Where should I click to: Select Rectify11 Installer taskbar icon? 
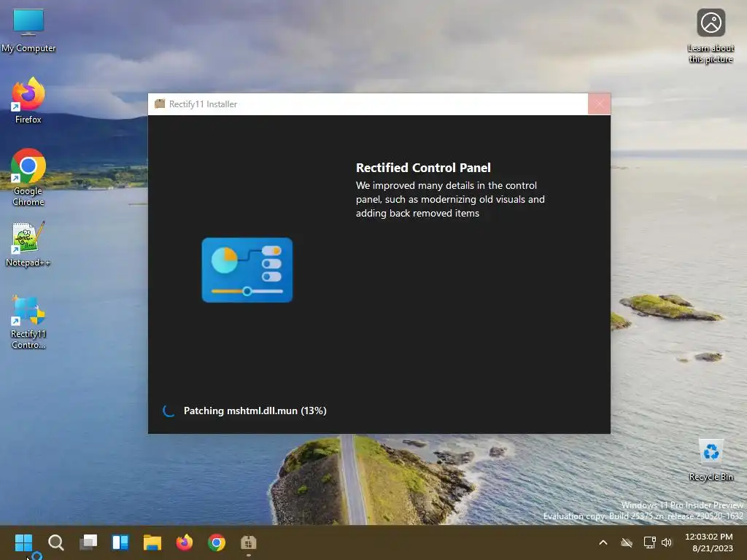pos(248,542)
